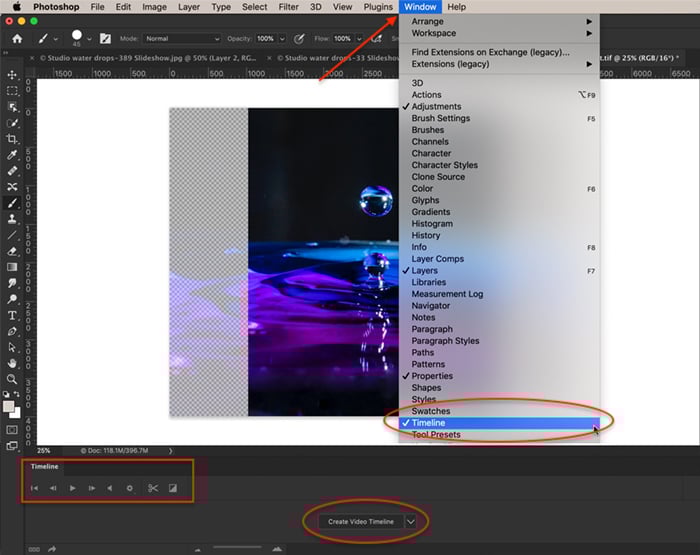Open the Apple menu
Viewport: 700px width, 555px height.
coord(17,7)
